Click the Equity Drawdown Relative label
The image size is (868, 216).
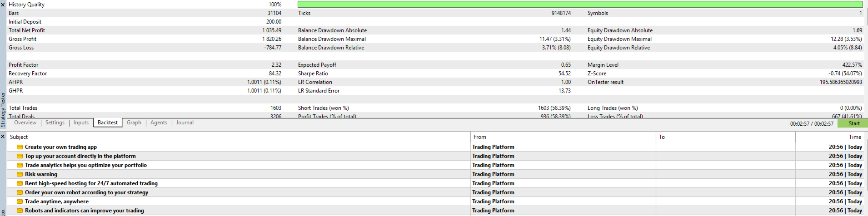619,48
